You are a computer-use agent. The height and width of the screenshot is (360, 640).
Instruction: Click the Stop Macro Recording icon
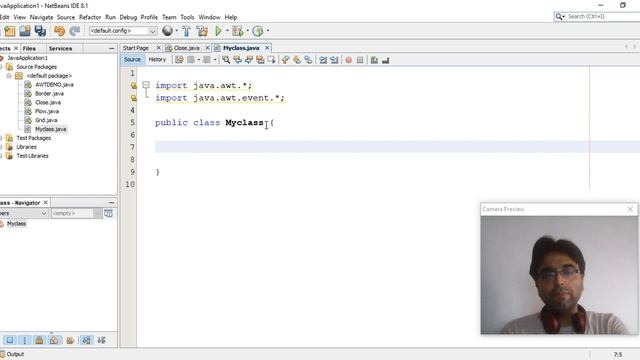coord(360,60)
